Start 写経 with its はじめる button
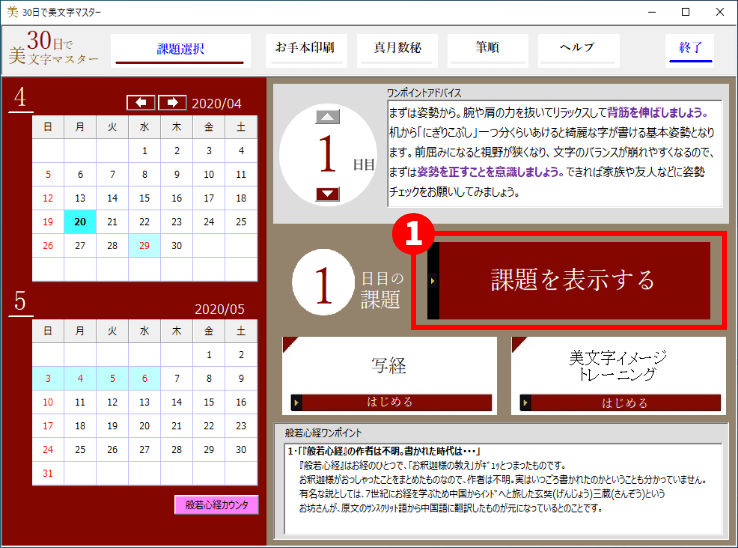 [x=390, y=402]
